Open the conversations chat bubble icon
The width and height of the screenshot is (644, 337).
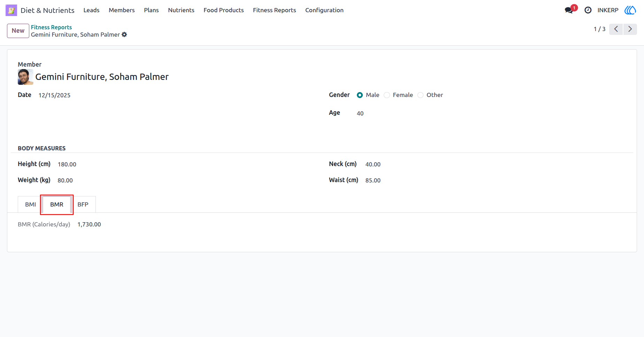569,10
